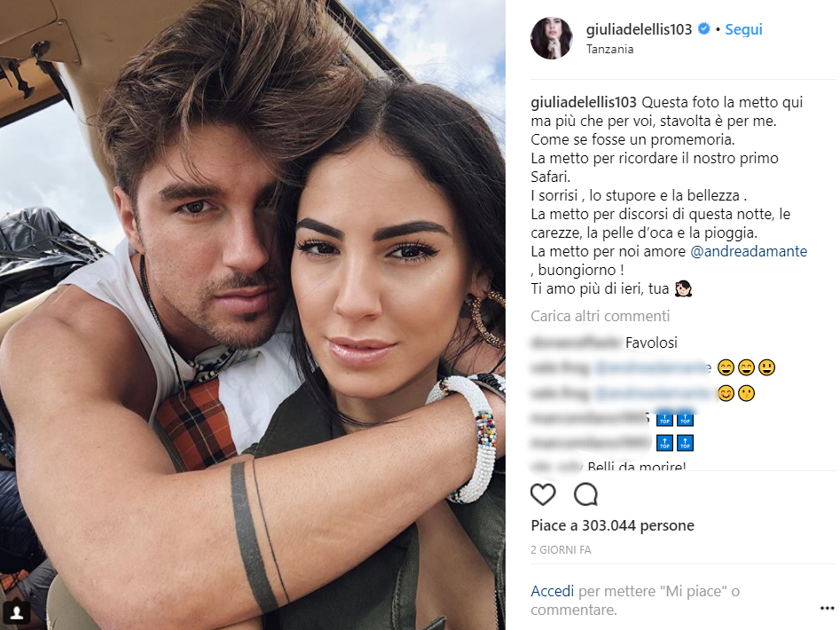Click the heart like icon
840x630 pixels.
(543, 494)
